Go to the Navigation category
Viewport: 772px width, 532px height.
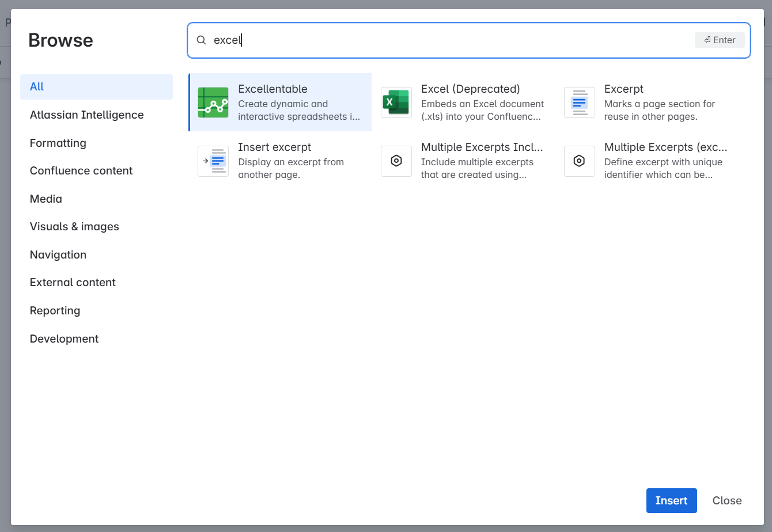[x=96, y=254]
